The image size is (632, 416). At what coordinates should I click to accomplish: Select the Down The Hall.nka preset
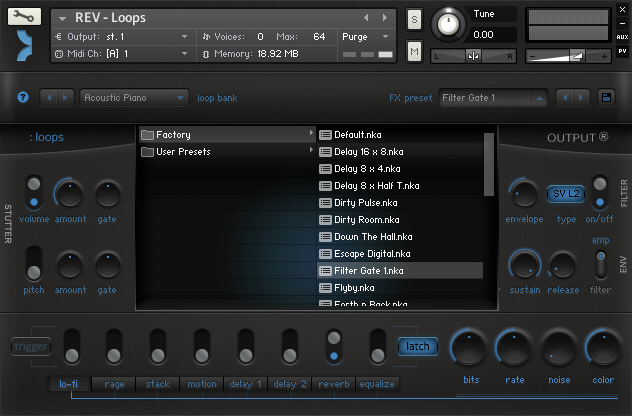[x=400, y=237]
